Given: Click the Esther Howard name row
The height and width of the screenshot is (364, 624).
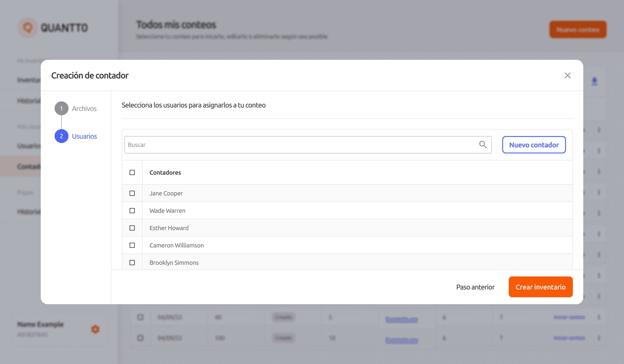Looking at the screenshot, I should click(x=169, y=228).
